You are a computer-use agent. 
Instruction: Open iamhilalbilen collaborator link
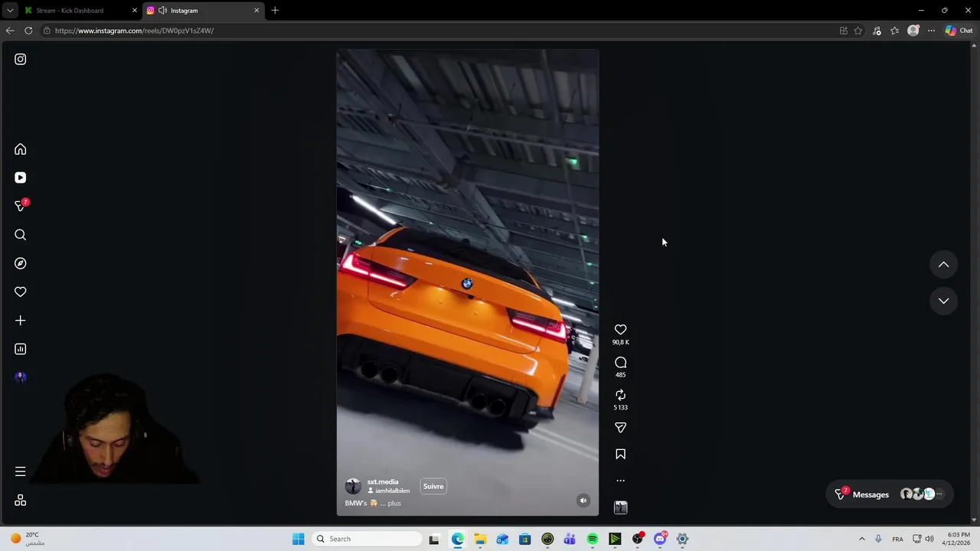click(x=392, y=491)
